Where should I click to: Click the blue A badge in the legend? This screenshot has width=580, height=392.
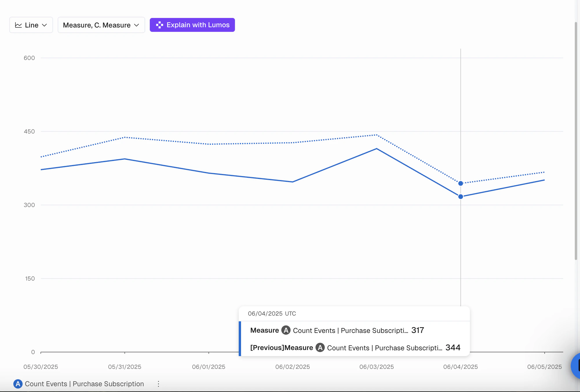(18, 384)
